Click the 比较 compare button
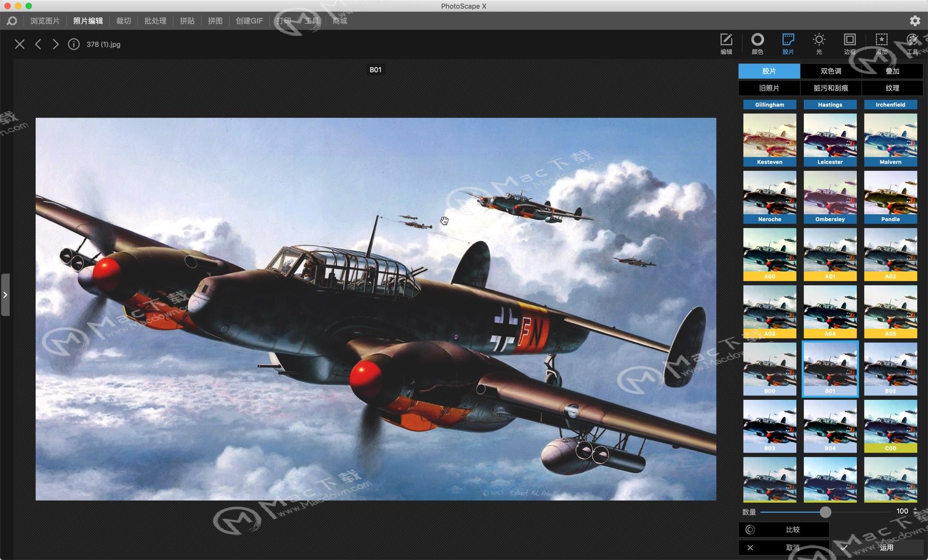The height and width of the screenshot is (560, 928). click(784, 530)
